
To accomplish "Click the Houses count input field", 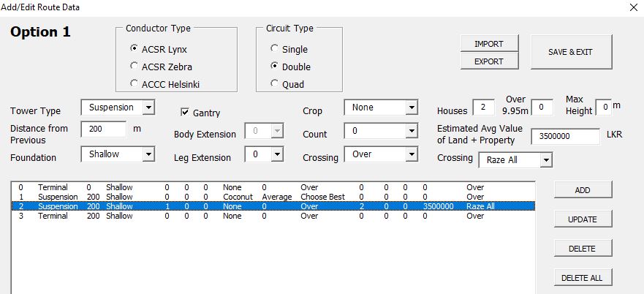I will tap(483, 107).
